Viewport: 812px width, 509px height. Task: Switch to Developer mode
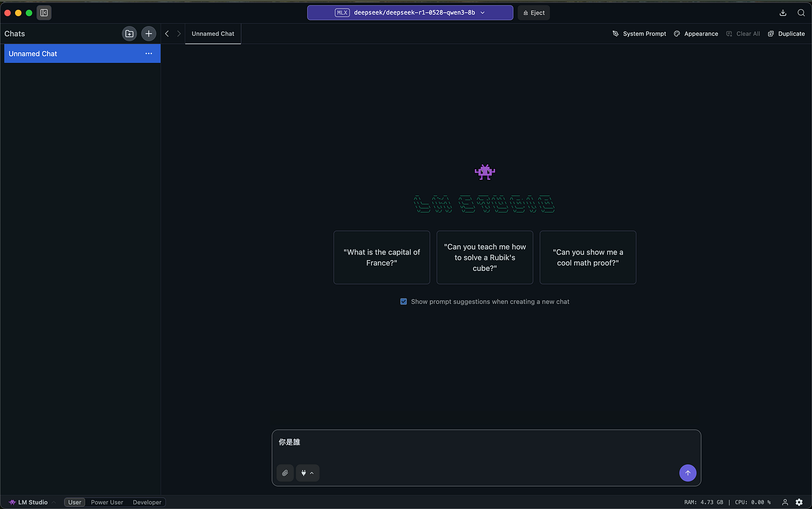147,502
